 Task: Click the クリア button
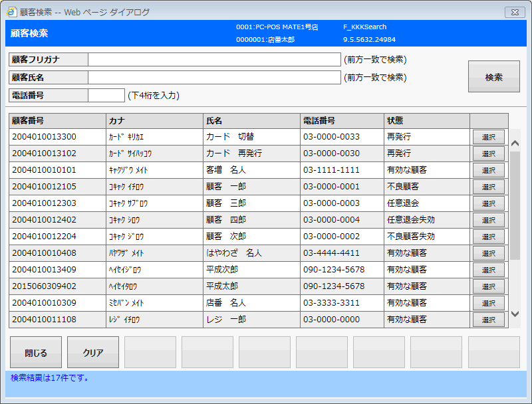click(x=93, y=352)
